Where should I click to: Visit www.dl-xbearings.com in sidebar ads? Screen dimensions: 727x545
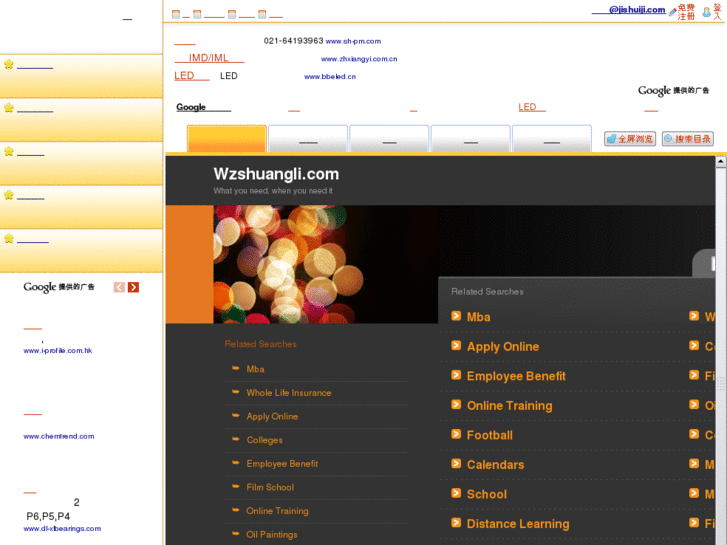point(62,529)
